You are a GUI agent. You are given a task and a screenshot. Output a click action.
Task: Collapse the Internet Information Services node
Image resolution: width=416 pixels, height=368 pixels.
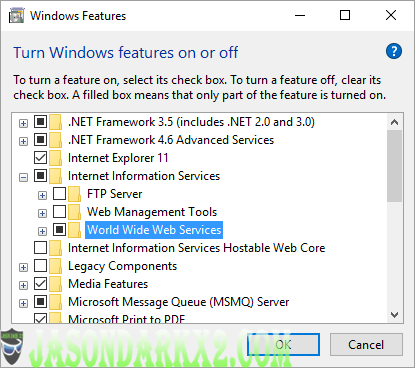point(23,177)
